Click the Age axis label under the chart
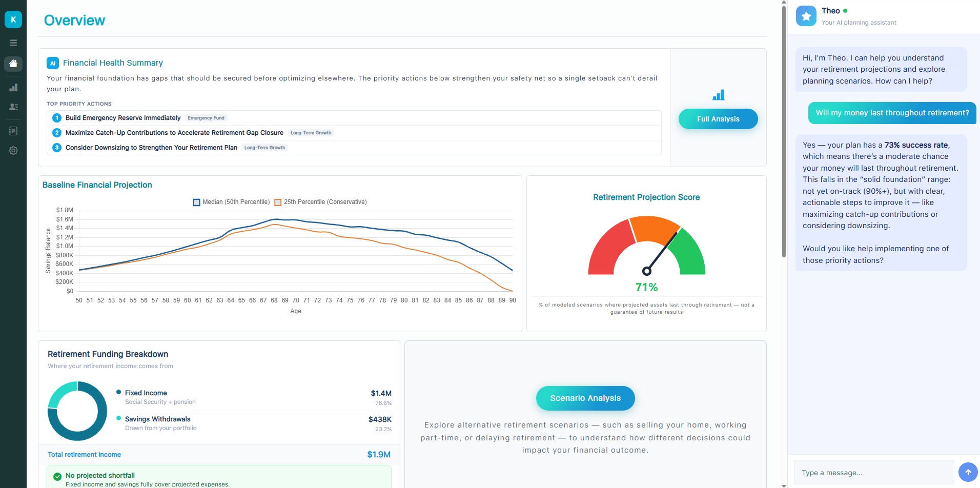Viewport: 980px width, 488px height. pos(296,311)
